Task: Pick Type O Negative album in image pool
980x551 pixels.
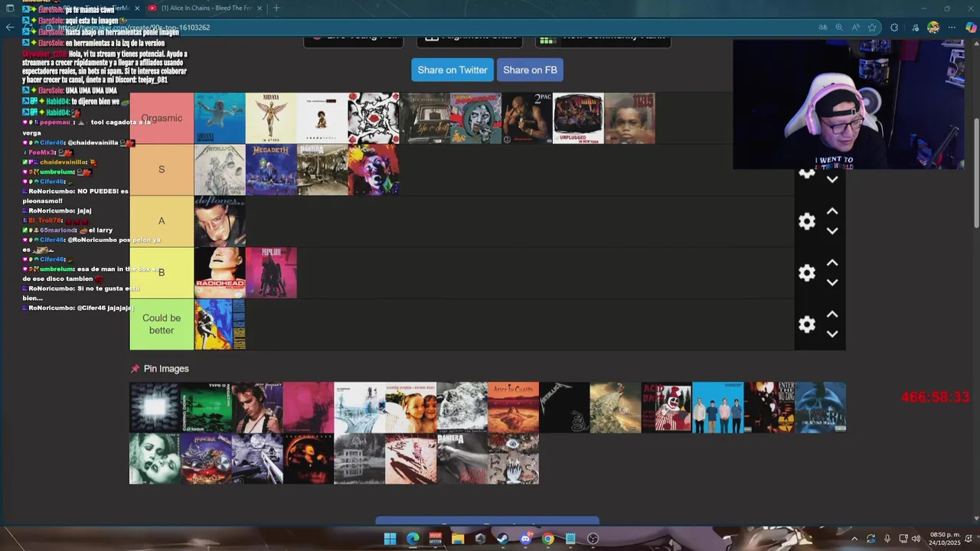Action: click(x=206, y=408)
